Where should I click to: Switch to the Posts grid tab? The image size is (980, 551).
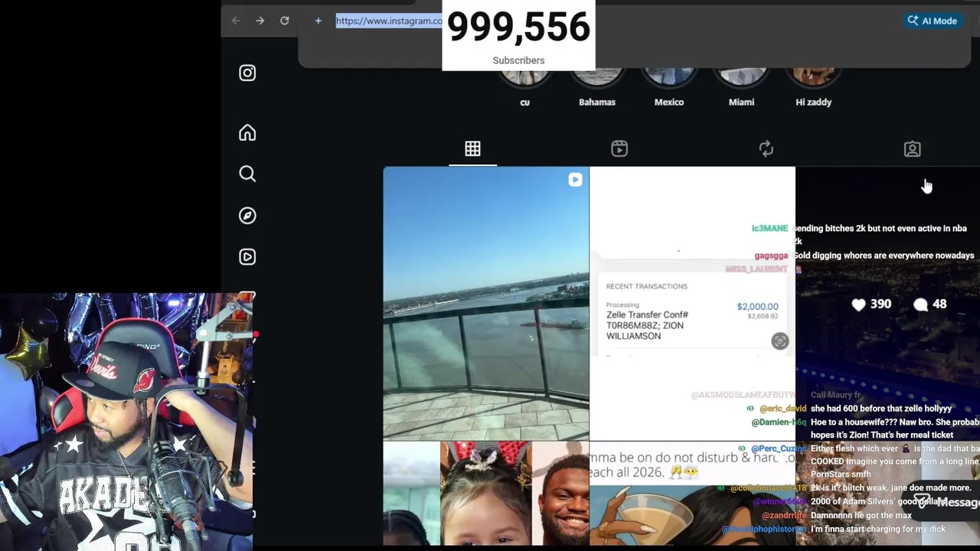pyautogui.click(x=472, y=149)
